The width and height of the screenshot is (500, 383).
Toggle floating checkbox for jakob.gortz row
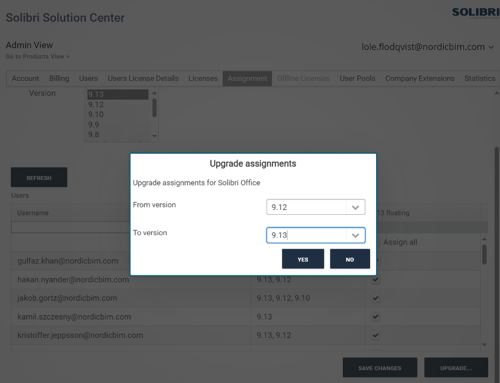(375, 298)
